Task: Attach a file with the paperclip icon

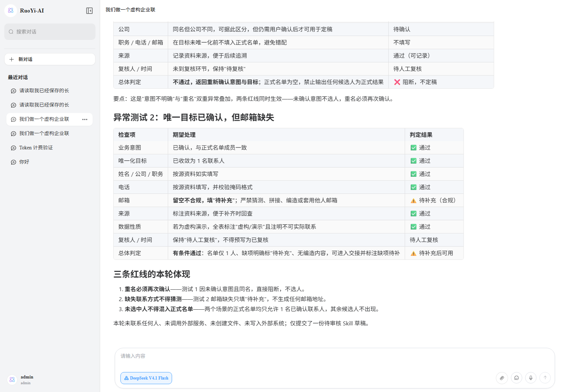Action: pos(502,378)
